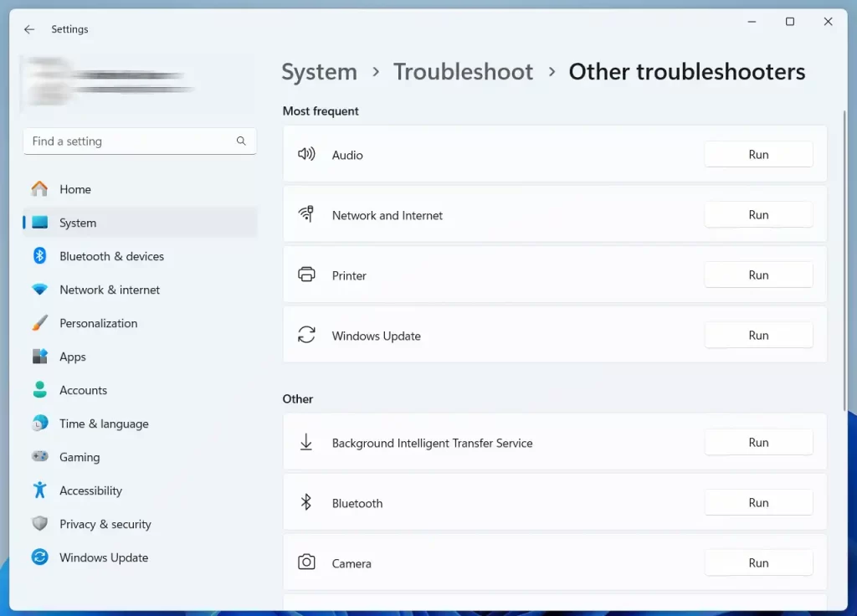Viewport: 857px width, 616px height.
Task: Open Bluetooth & devices settings
Action: coord(140,256)
